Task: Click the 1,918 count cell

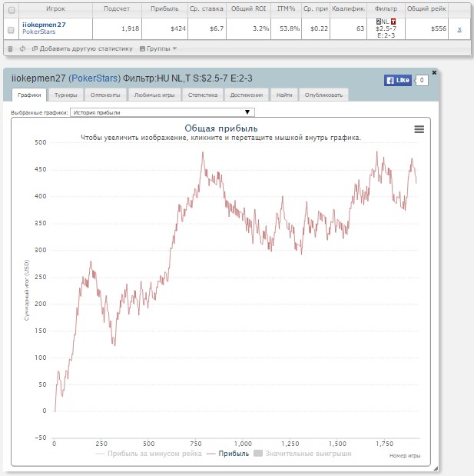Action: (117, 28)
